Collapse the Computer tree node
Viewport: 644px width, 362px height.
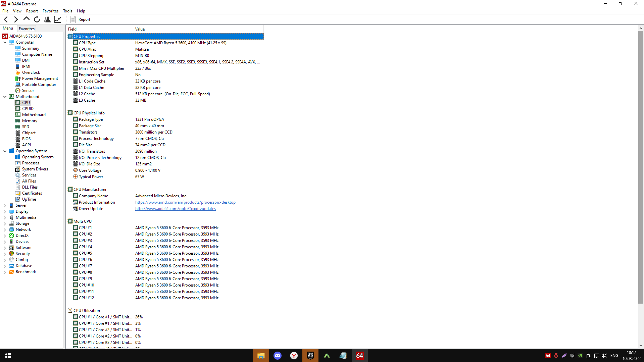pos(5,42)
